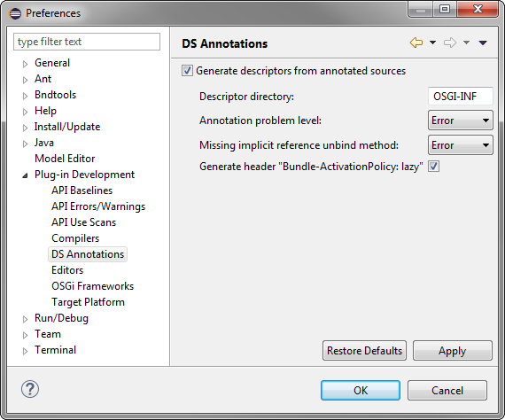Expand the Run/Debug tree node
Screen dimensions: 505x420
click(x=25, y=319)
